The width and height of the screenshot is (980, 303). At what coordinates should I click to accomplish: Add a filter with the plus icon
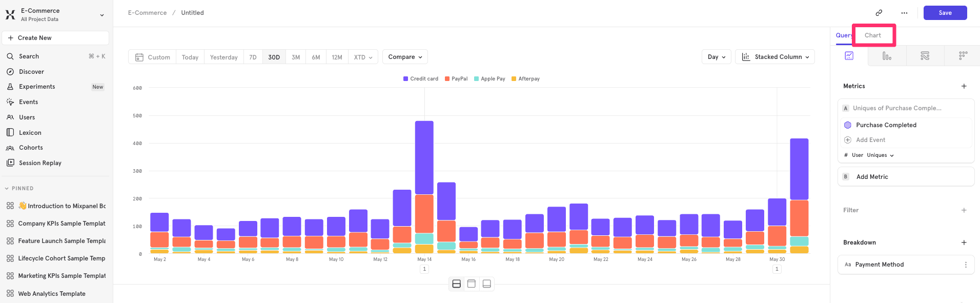[964, 210]
